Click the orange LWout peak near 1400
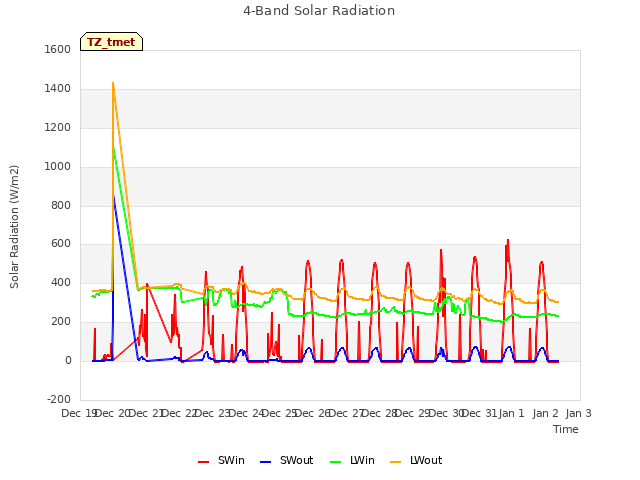The image size is (640, 480). (113, 83)
